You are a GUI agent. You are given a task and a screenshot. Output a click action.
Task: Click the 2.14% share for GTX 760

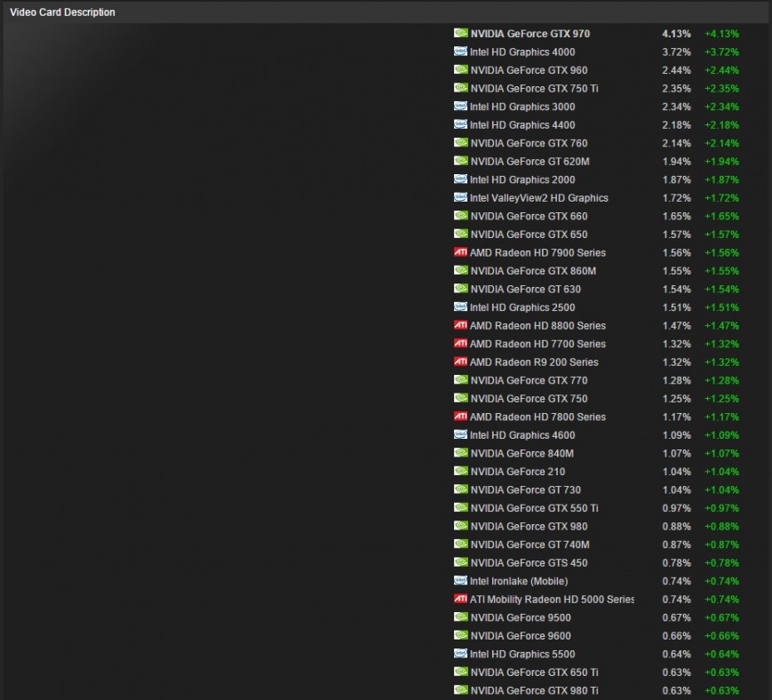point(676,143)
